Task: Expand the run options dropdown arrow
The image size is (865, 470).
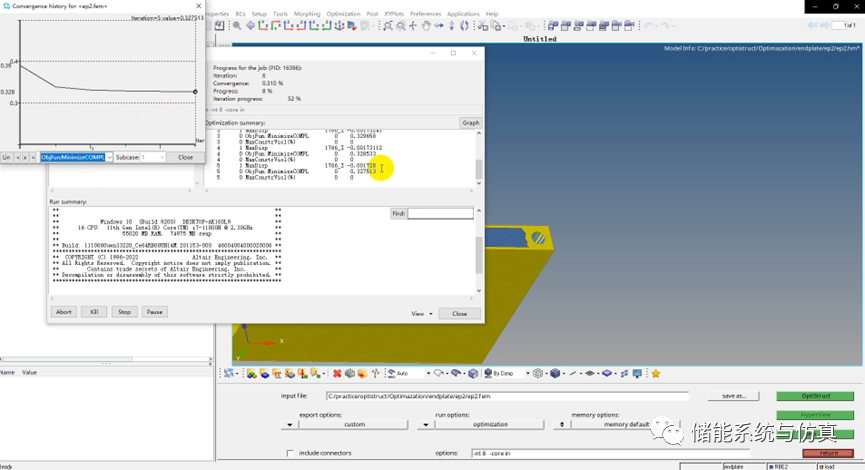Action: (425, 425)
